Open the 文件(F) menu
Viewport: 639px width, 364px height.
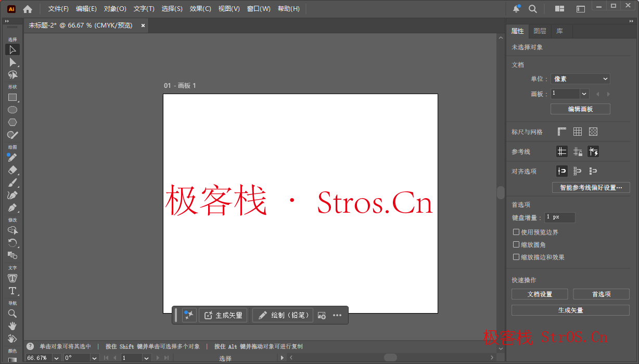pyautogui.click(x=58, y=9)
